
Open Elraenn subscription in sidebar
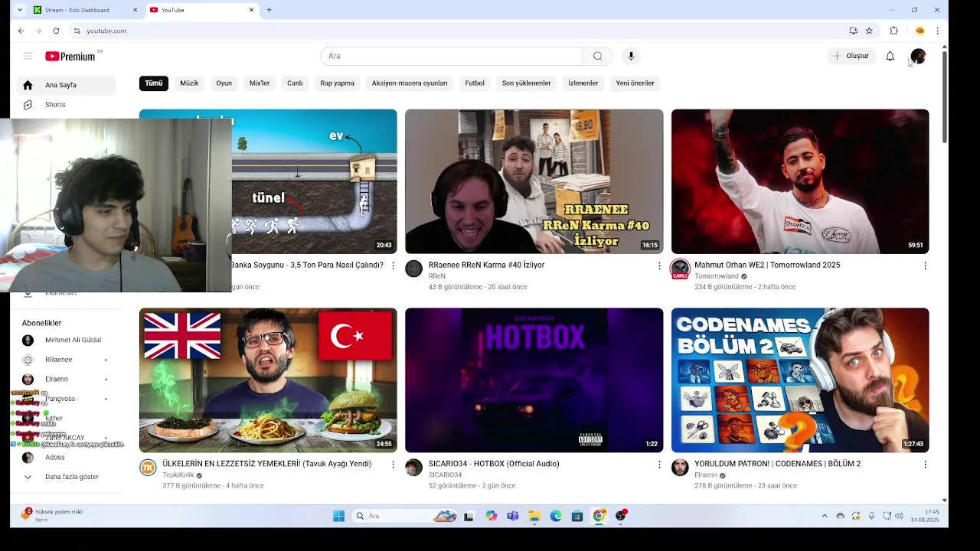pos(65,379)
